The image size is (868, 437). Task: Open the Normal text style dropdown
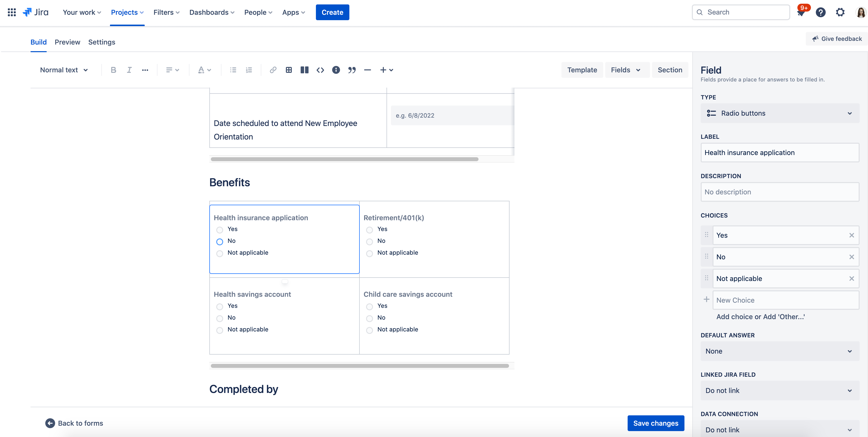pos(64,70)
